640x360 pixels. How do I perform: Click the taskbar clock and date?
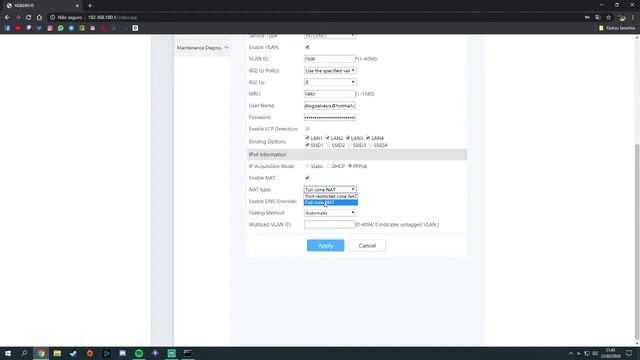click(611, 353)
